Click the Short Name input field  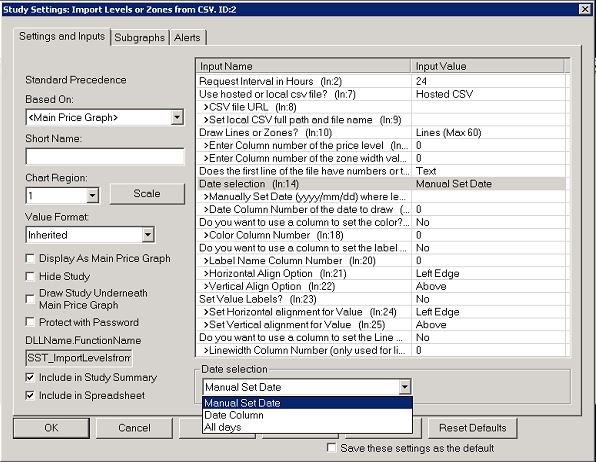105,156
